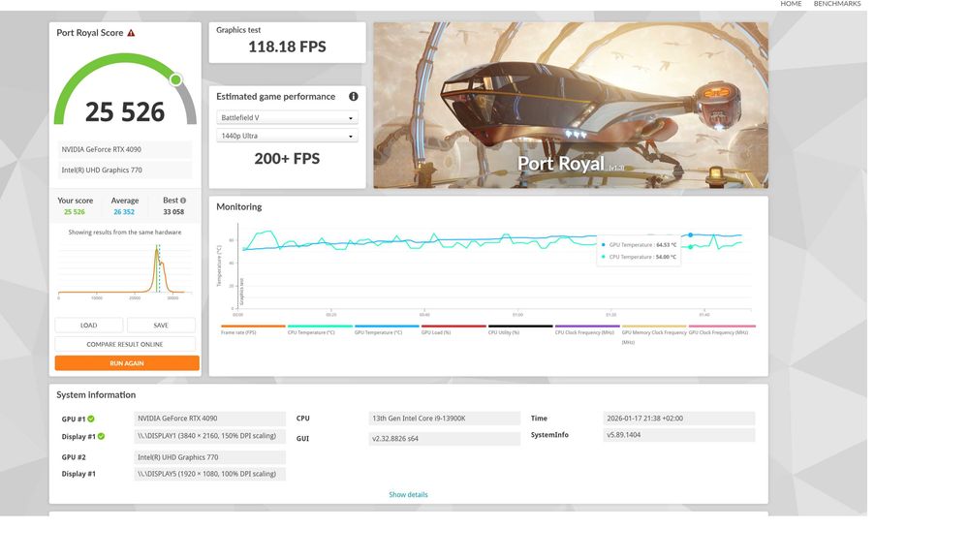Click the DISPLAY5 1920 × 1080 display field

click(x=209, y=474)
